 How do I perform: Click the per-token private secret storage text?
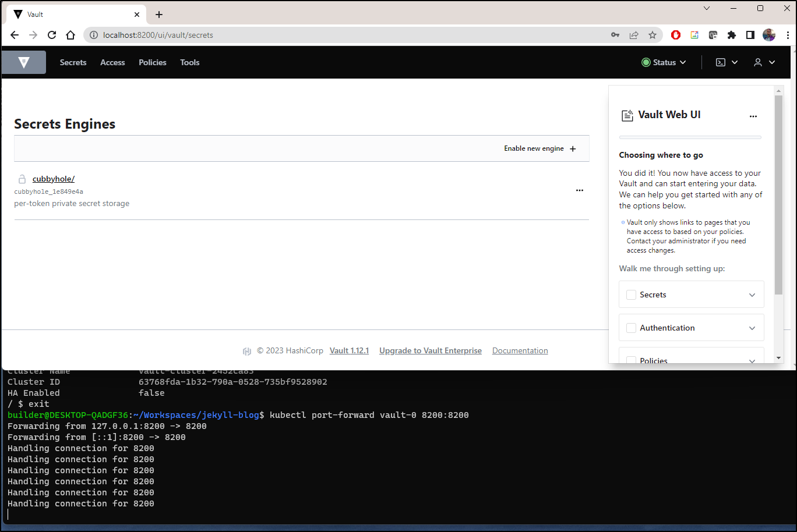coord(72,204)
